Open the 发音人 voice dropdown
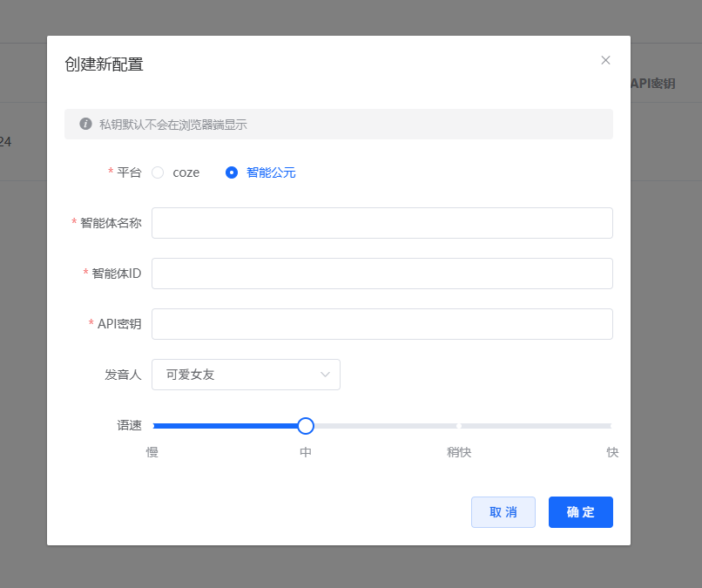The height and width of the screenshot is (588, 702). click(246, 375)
